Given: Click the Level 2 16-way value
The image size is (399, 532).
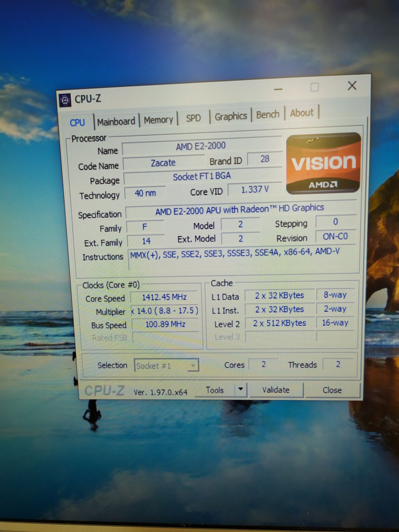Looking at the screenshot, I should tap(335, 323).
